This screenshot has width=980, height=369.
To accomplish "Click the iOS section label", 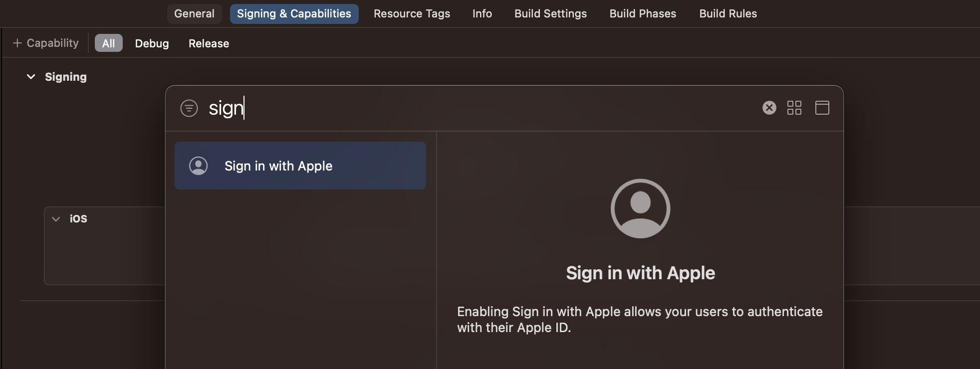I will pos(78,219).
